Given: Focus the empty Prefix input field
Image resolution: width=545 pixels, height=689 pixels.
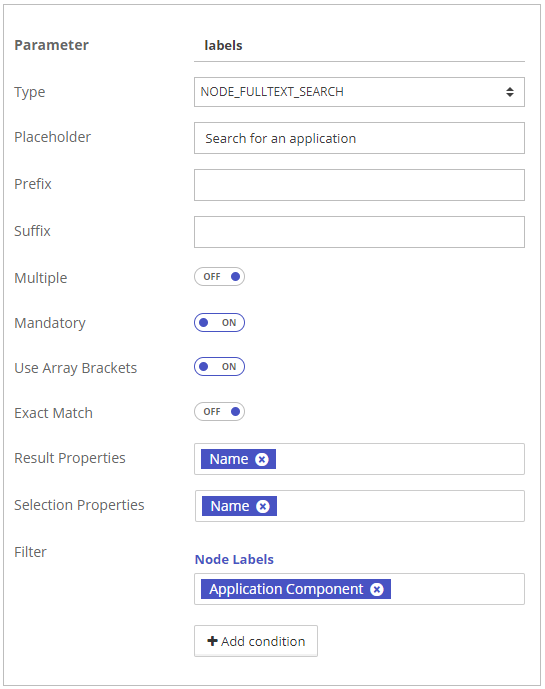Looking at the screenshot, I should [x=359, y=185].
